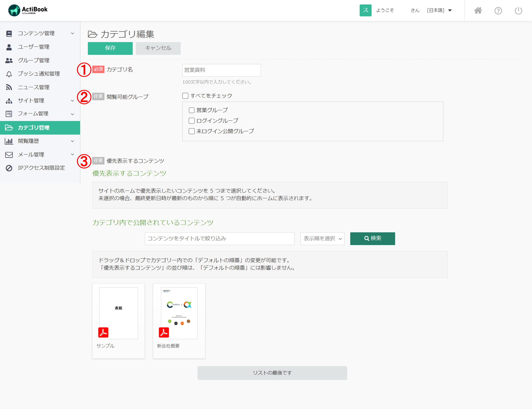The height and width of the screenshot is (409, 532).
Task: Click the 新会社概要 title text
Action: click(168, 346)
